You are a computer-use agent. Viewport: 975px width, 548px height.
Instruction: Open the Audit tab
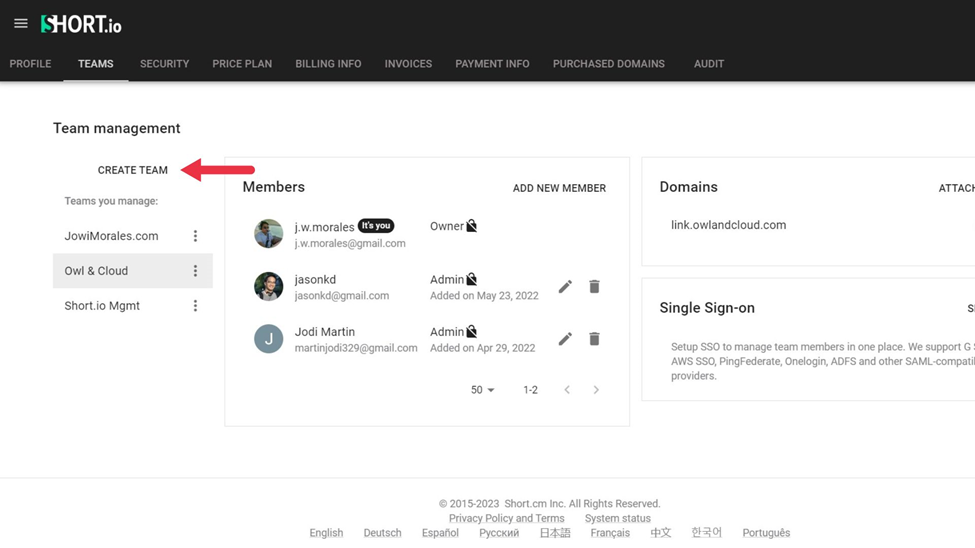click(709, 63)
